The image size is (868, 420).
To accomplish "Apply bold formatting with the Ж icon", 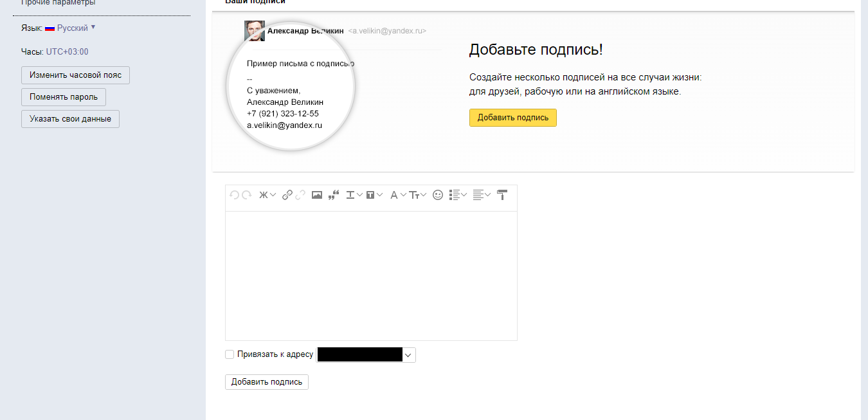I will click(x=264, y=194).
